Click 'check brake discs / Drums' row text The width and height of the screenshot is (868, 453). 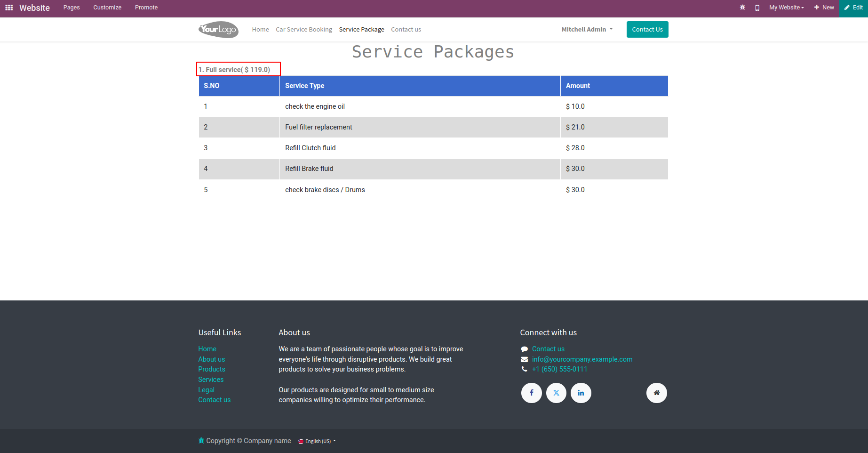tap(325, 190)
